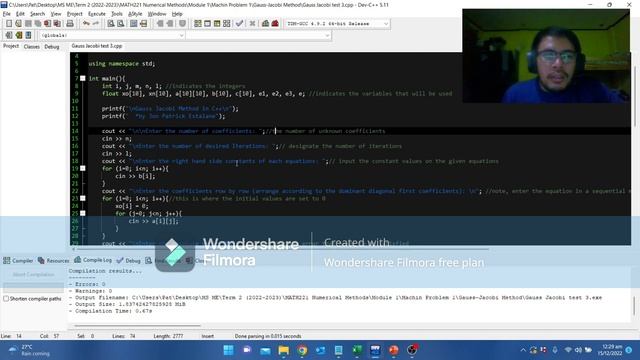Image resolution: width=640 pixels, height=360 pixels.
Task: Click the blue icon left of globals dropdown
Action: (28, 36)
